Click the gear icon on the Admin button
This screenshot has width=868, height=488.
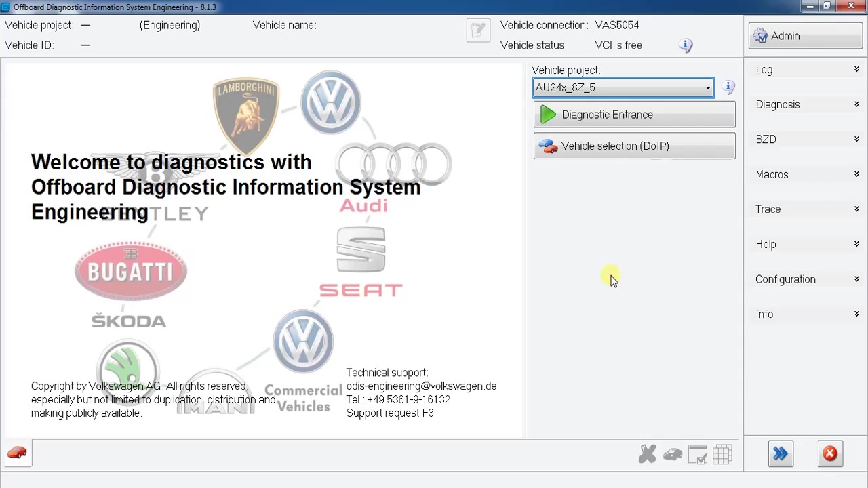[760, 36]
